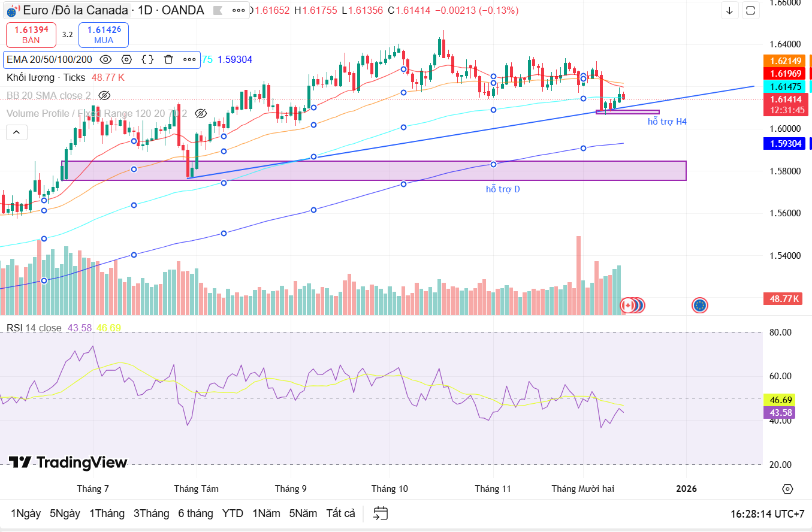The image size is (812, 532).
Task: Click the BÁN sell price button
Action: (x=31, y=35)
